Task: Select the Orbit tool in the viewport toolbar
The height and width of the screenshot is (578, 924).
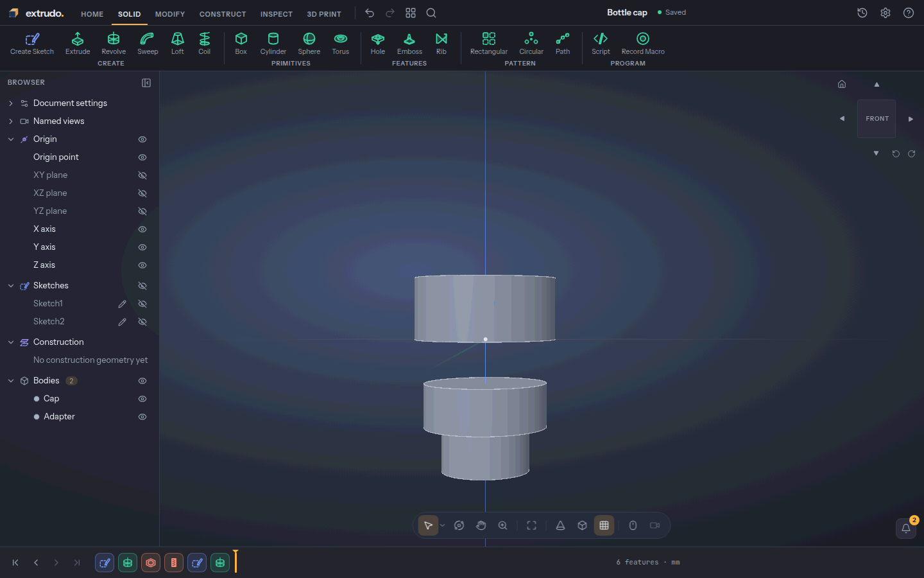Action: [459, 525]
